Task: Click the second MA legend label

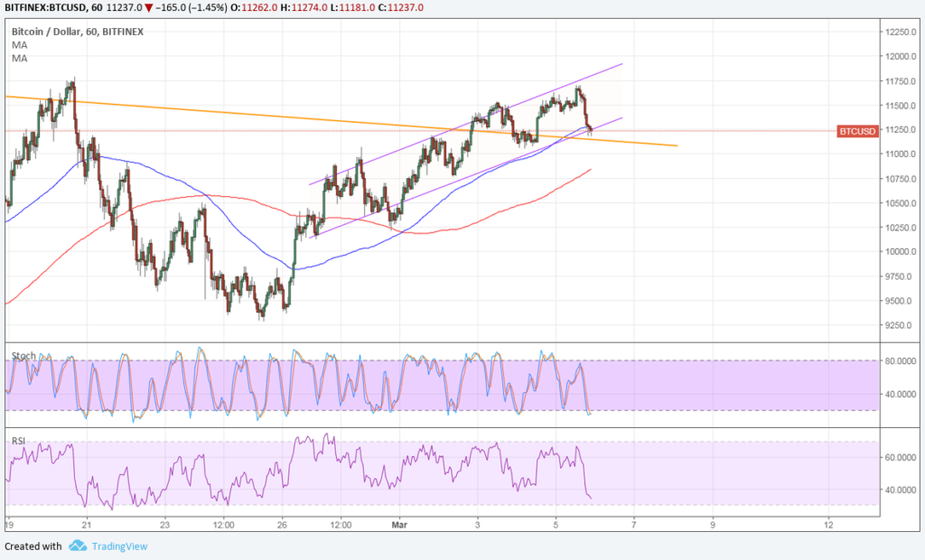Action: [19, 58]
